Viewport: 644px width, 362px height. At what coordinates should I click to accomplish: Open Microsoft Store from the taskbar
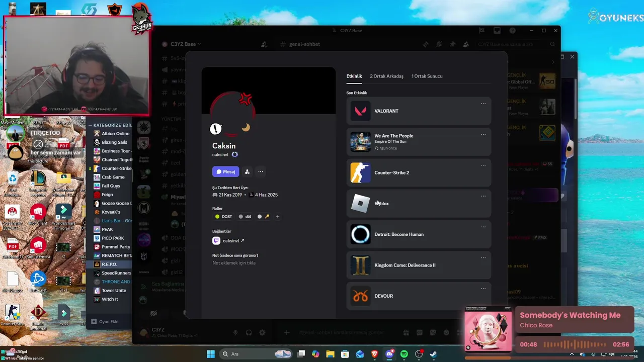point(345,354)
